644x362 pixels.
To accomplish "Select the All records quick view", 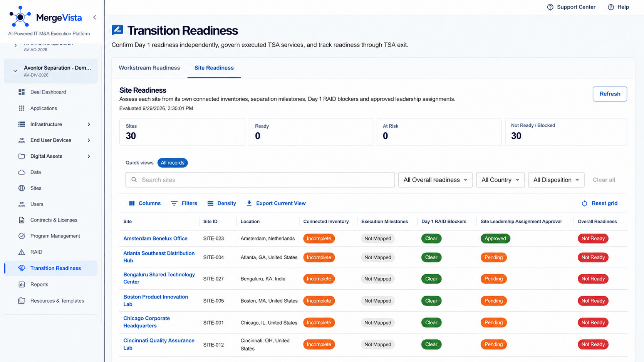I will tap(173, 163).
